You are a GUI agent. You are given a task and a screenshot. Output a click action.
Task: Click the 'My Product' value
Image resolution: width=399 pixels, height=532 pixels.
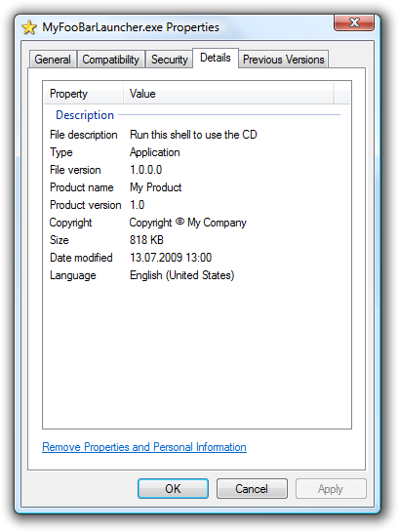156,187
